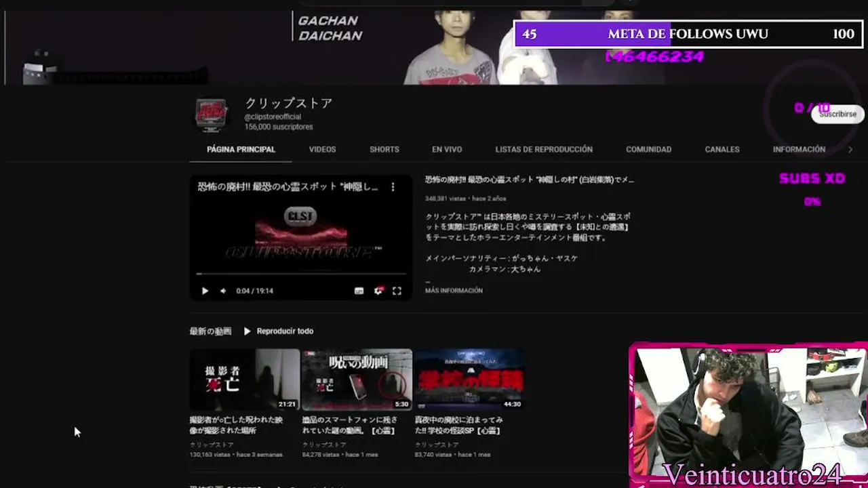Open the 21:21 video thumbnail

[245, 380]
